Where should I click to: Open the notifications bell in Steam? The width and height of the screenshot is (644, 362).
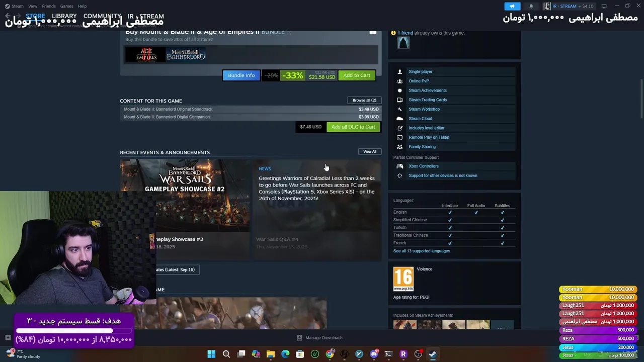pyautogui.click(x=531, y=6)
